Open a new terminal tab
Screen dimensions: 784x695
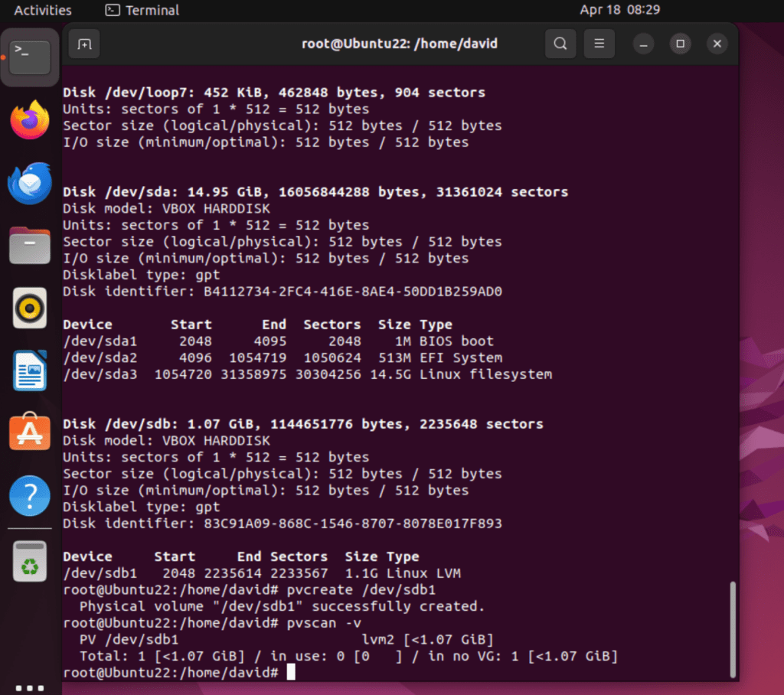coord(84,44)
